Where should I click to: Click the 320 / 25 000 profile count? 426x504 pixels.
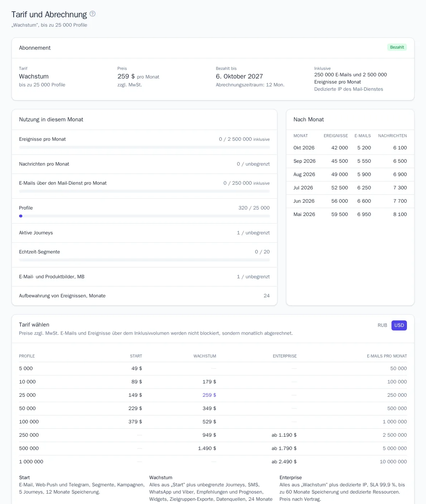254,208
